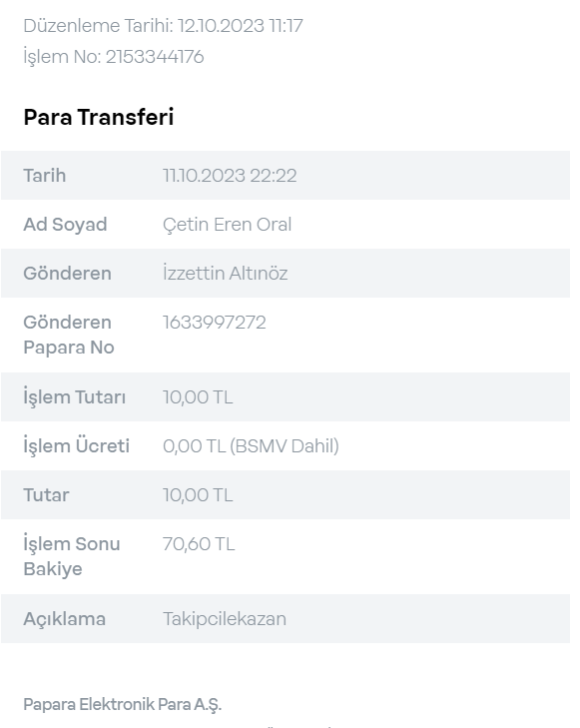The height and width of the screenshot is (728, 580).
Task: Click the fee value 0,00 TL (BSMV Dahil)
Action: tap(251, 446)
